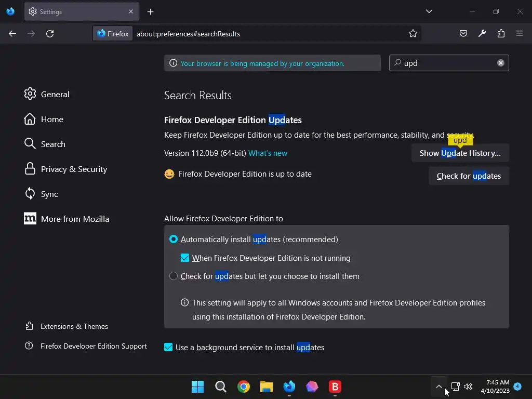The width and height of the screenshot is (532, 399).
Task: Open network status tray icon
Action: [x=455, y=387]
